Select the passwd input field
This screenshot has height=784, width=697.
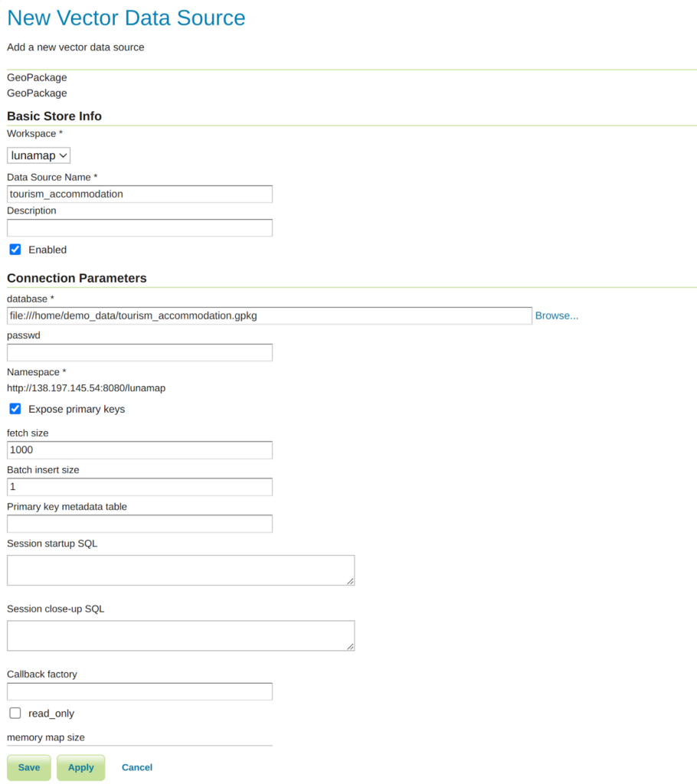(x=139, y=352)
